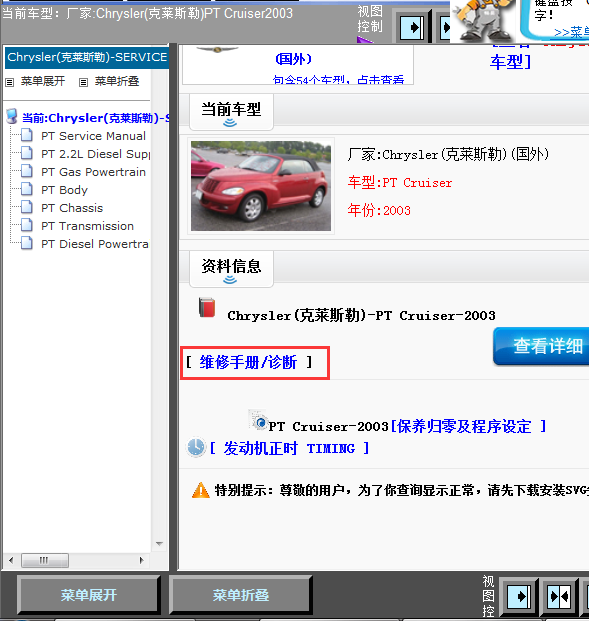Click the 包含54个车型 点击查看 link
Viewport: 589px width, 621px height.
tap(338, 80)
